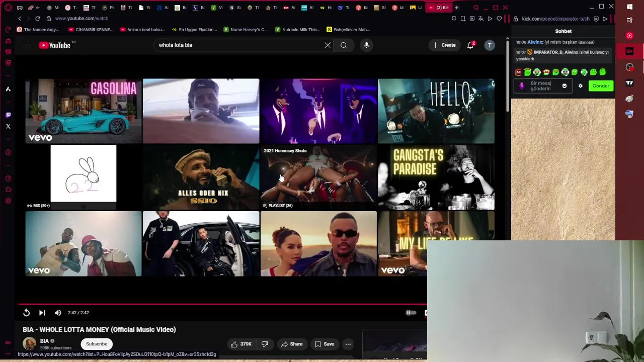Toggle the autoplay switch
This screenshot has width=644, height=362.
[x=411, y=313]
